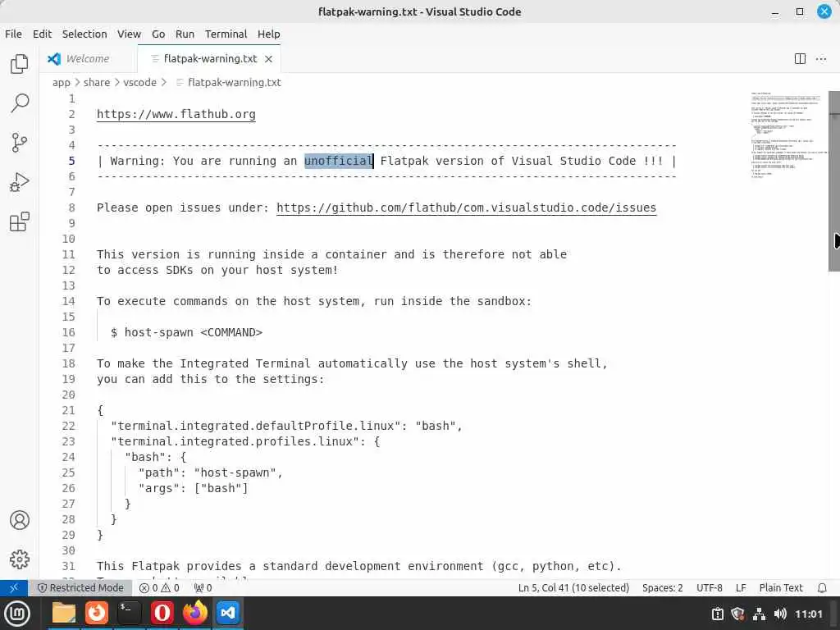Expand the 'vscode' breadcrumb segment
The width and height of the screenshot is (840, 630).
pyautogui.click(x=139, y=83)
